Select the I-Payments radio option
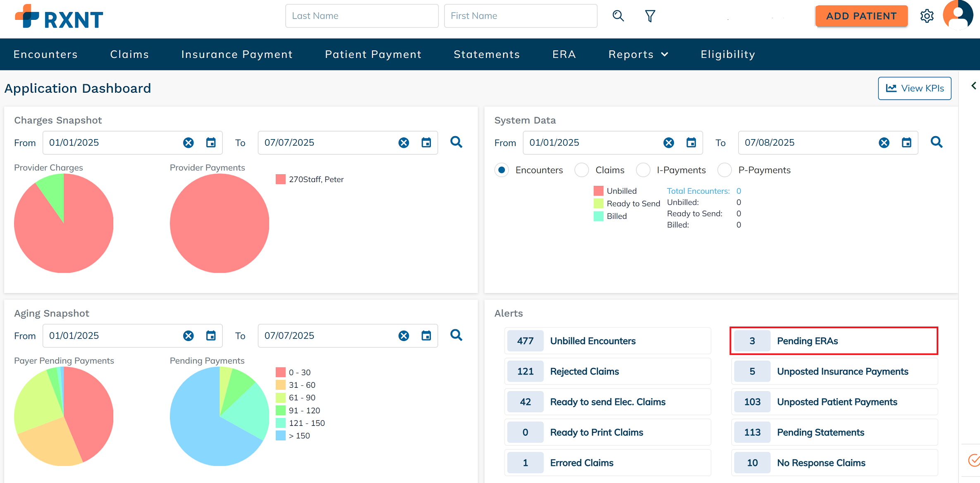This screenshot has height=483, width=980. click(x=643, y=170)
